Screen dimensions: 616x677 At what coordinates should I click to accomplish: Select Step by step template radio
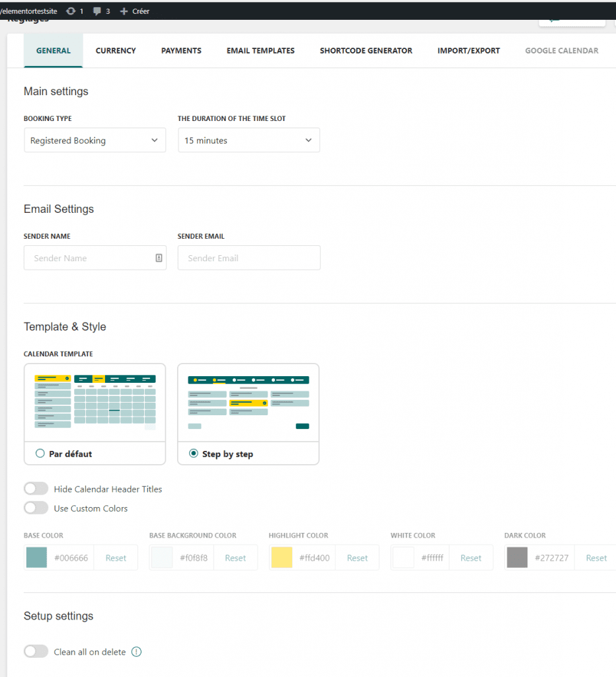point(194,454)
